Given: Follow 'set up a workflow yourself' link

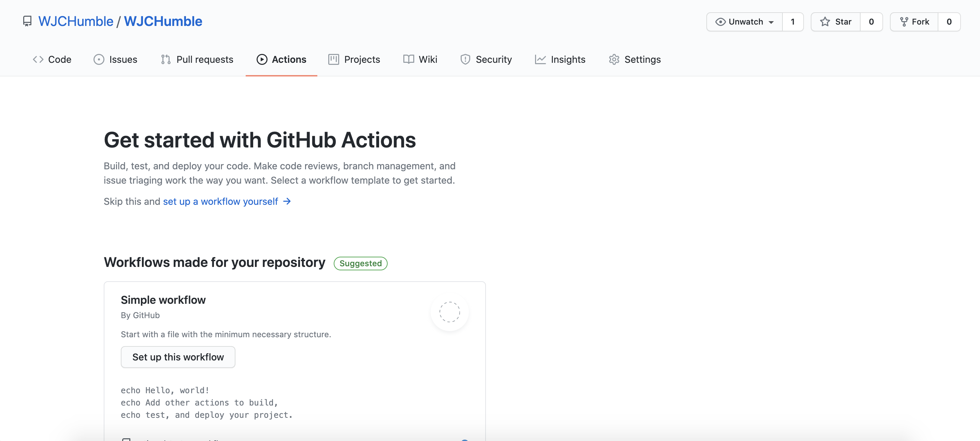Looking at the screenshot, I should click(221, 201).
